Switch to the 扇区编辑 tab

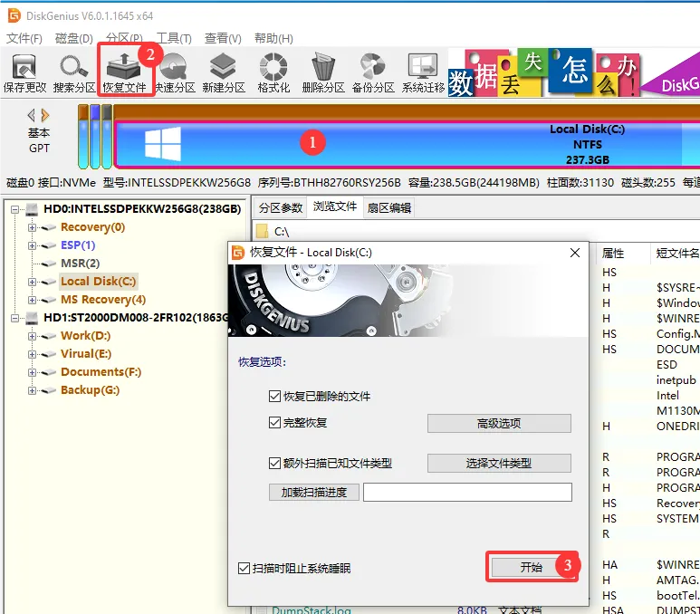coord(388,207)
